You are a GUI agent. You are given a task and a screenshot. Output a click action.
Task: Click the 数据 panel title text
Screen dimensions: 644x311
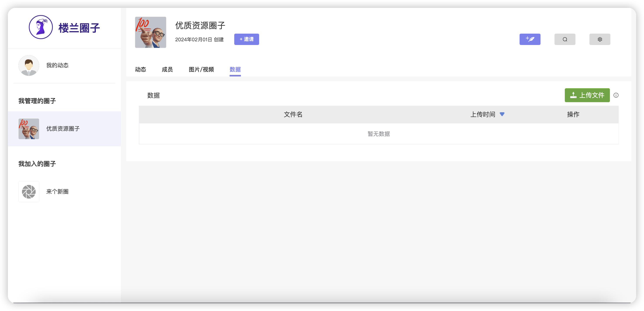(x=153, y=95)
